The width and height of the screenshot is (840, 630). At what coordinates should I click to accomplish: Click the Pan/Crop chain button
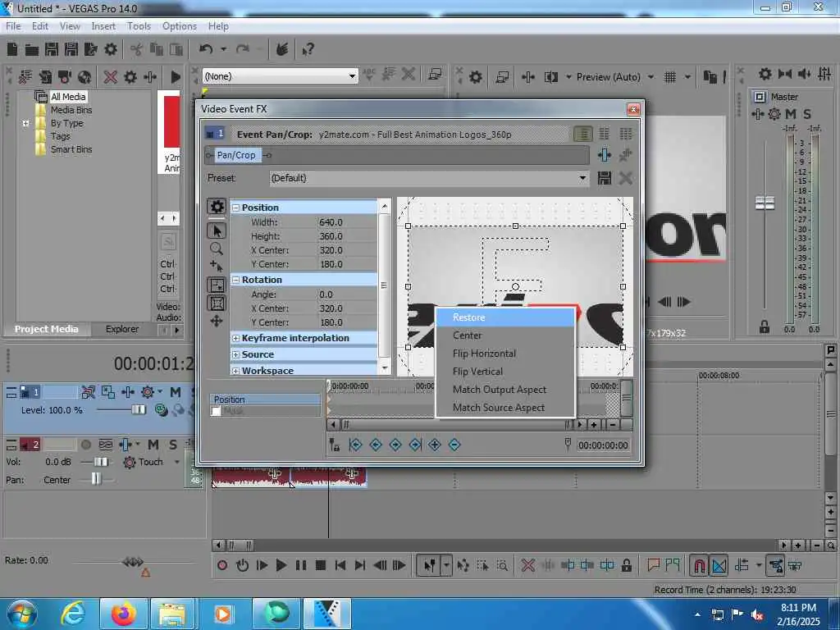point(236,155)
